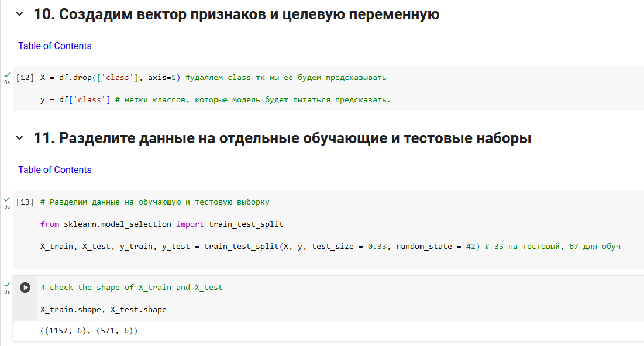Place cursor in the X = df.drop line

[213, 78]
